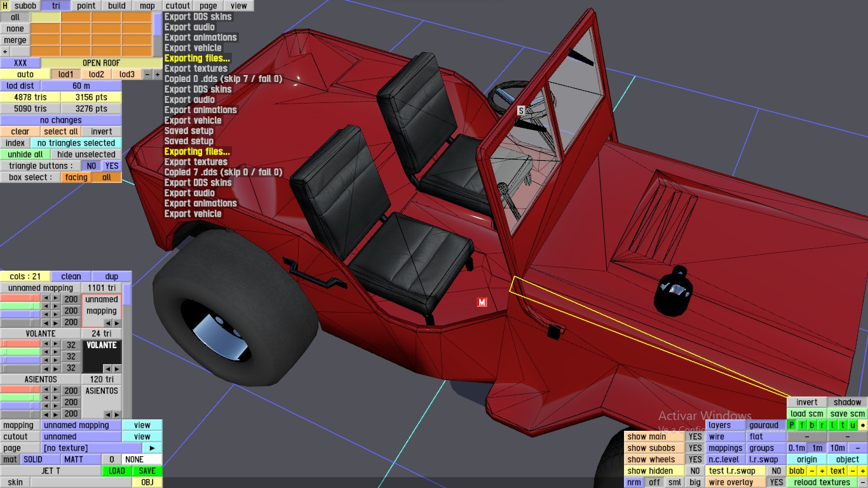
Task: Toggle the show subobs YES switch
Action: click(695, 448)
